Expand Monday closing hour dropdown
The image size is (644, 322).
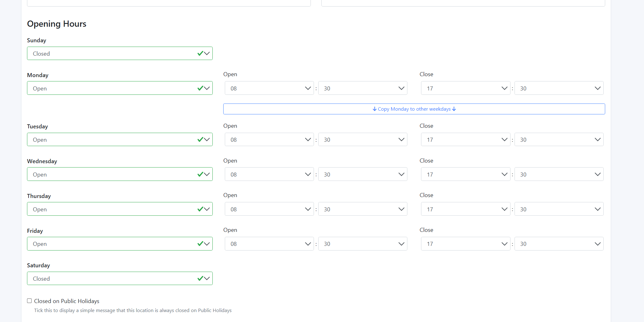click(465, 88)
